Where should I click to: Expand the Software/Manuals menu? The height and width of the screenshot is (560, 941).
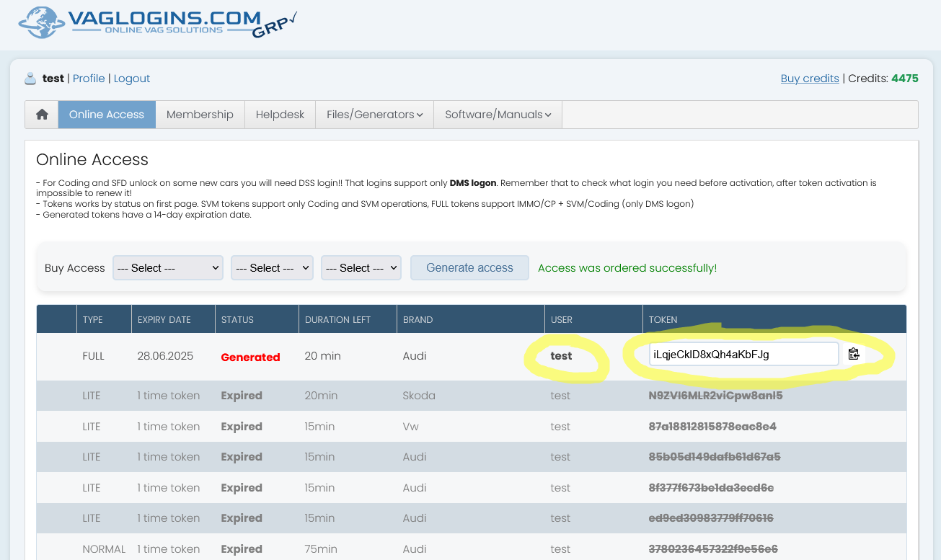[498, 115]
